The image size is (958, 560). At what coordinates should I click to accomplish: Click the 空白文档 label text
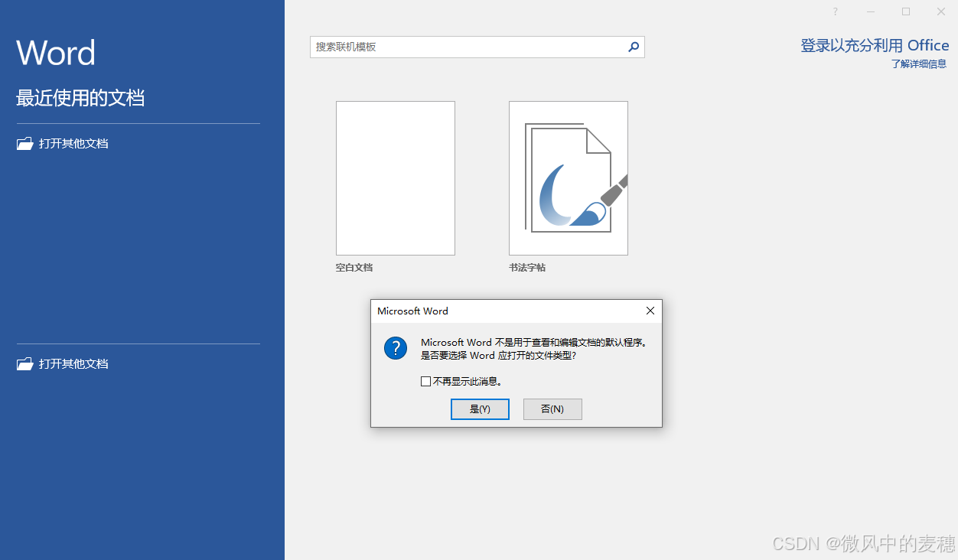click(x=354, y=268)
